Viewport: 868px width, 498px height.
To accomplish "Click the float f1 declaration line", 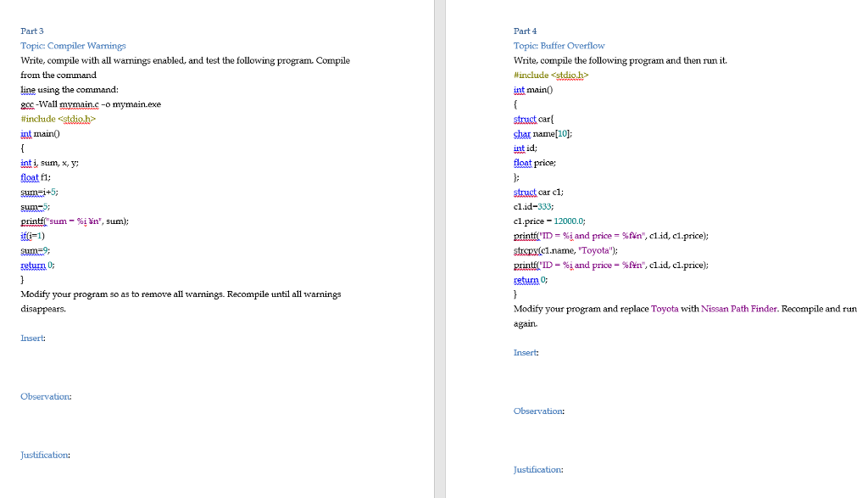I will 36,177.
